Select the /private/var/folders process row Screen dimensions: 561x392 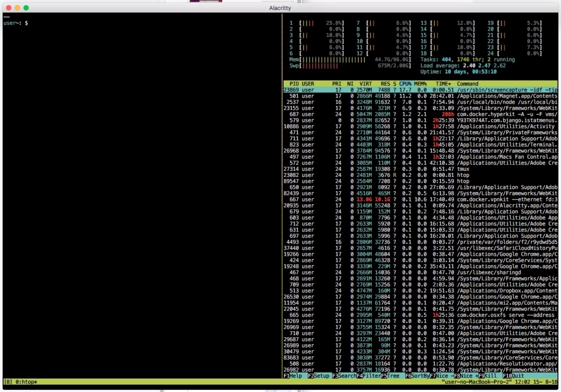click(420, 242)
